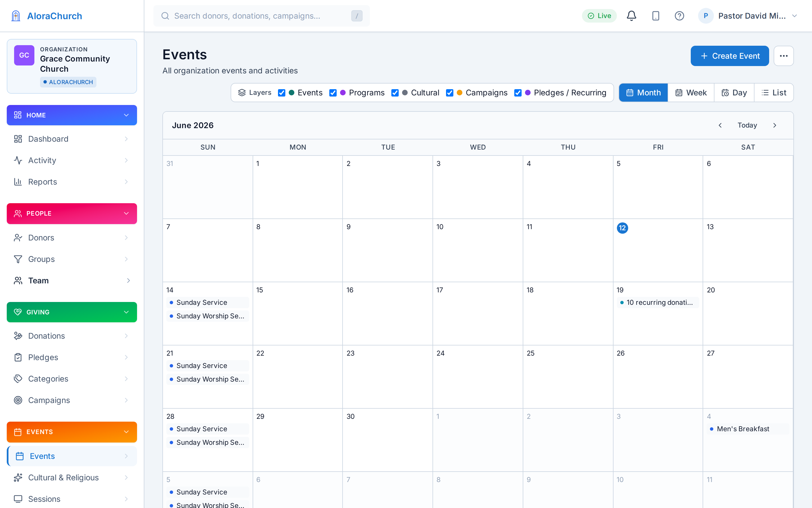Toggle the Events layer checkbox
Image resolution: width=812 pixels, height=508 pixels.
281,93
